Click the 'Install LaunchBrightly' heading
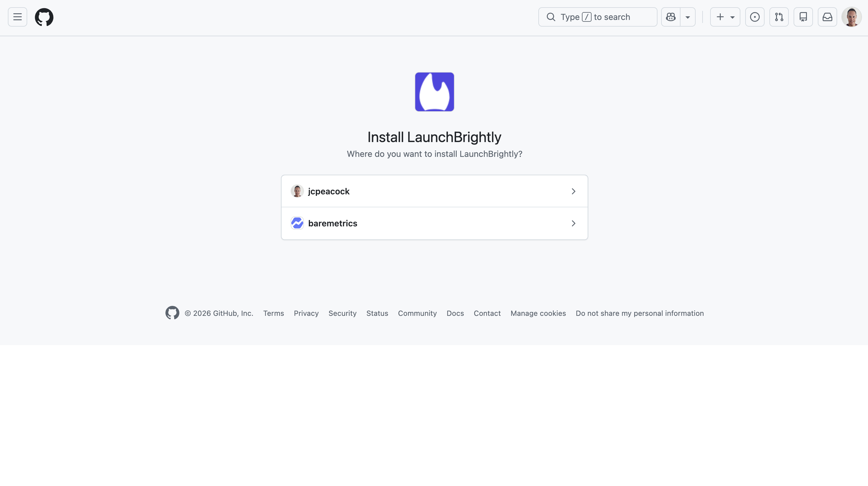This screenshot has height=486, width=868. tap(434, 137)
